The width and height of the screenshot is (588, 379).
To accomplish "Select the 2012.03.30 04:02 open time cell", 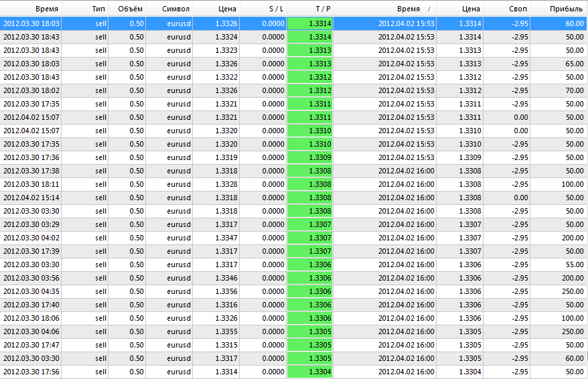I will (x=31, y=238).
